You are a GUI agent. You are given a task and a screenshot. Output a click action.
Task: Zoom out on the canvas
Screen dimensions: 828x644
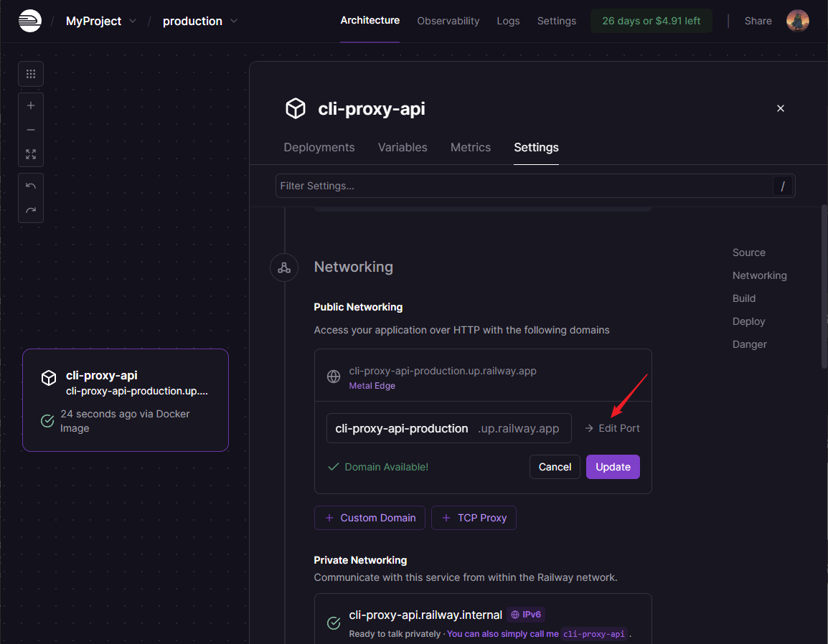(31, 130)
